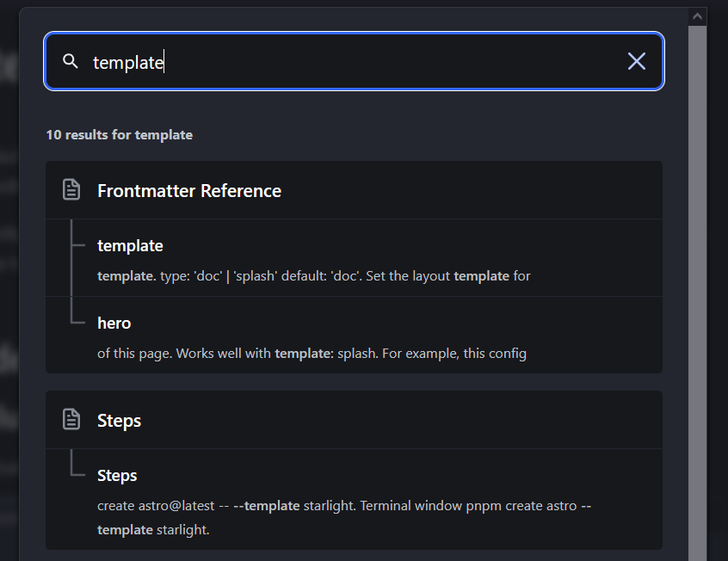Open the 'hero' sub-result heading
The image size is (728, 561).
[114, 324]
